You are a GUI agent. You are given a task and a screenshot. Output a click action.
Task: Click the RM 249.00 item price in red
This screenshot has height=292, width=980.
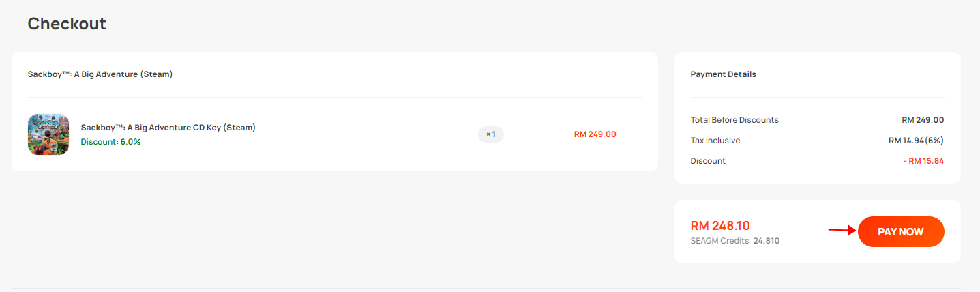coord(595,134)
